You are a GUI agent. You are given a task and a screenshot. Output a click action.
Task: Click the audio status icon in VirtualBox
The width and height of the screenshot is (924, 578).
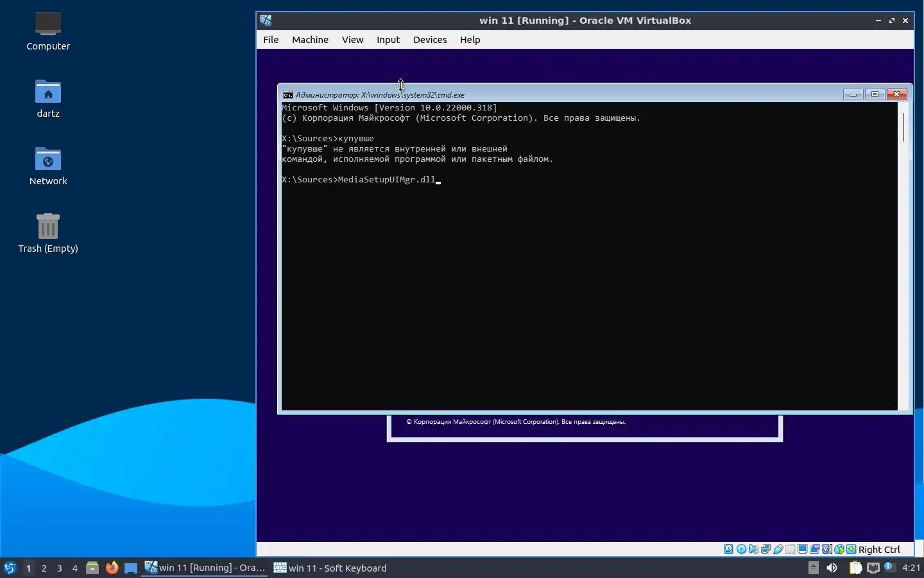(x=754, y=549)
